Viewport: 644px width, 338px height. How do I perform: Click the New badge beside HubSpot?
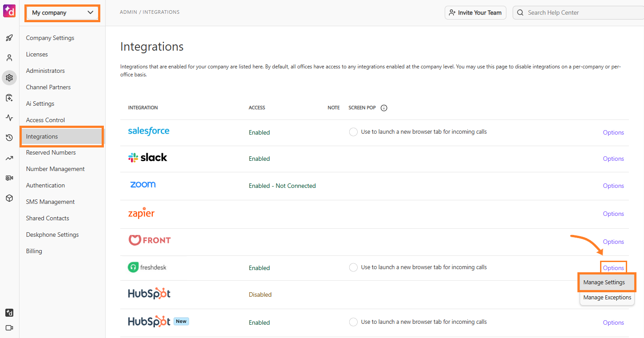pos(181,321)
